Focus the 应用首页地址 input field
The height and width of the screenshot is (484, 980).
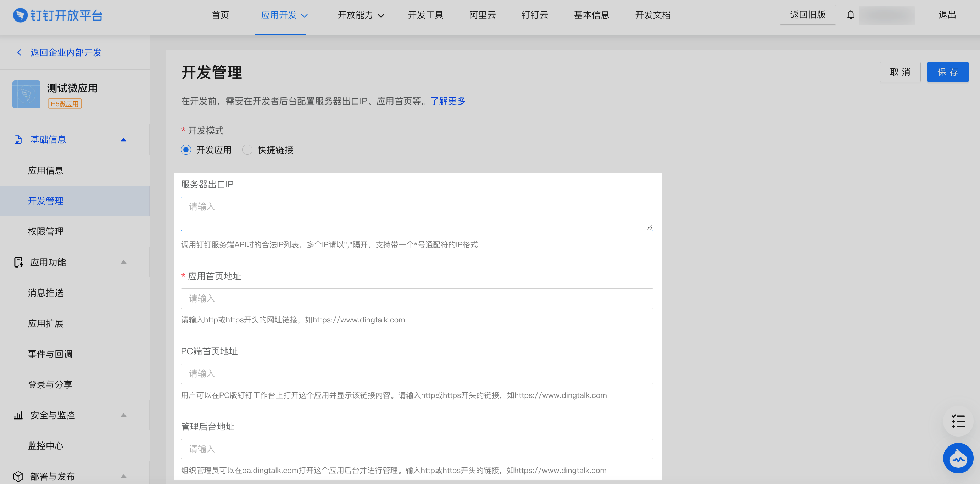417,298
